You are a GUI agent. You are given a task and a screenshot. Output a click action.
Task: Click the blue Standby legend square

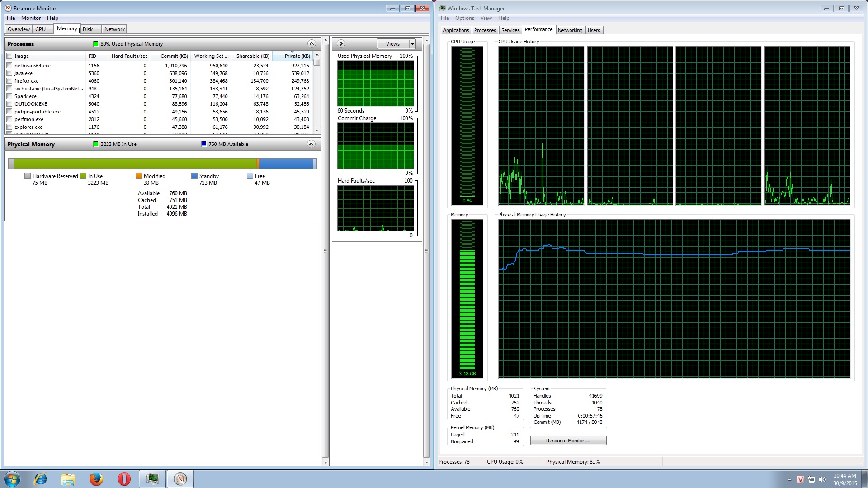(194, 176)
